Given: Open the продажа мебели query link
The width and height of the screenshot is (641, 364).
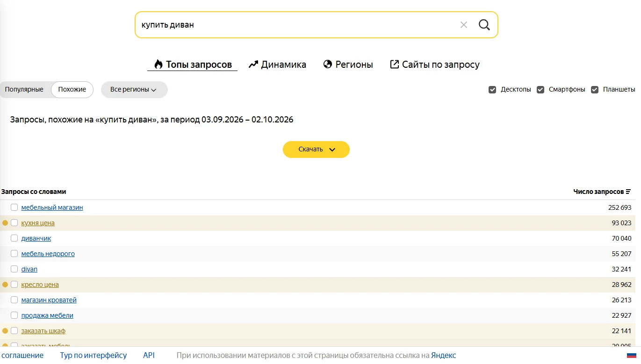Looking at the screenshot, I should click(x=47, y=315).
